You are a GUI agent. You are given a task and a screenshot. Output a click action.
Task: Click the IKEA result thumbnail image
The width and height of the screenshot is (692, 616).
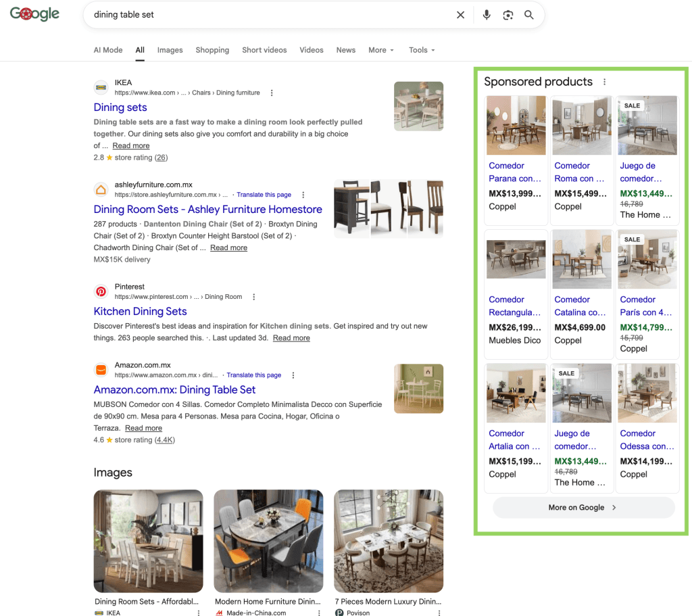[x=418, y=106]
